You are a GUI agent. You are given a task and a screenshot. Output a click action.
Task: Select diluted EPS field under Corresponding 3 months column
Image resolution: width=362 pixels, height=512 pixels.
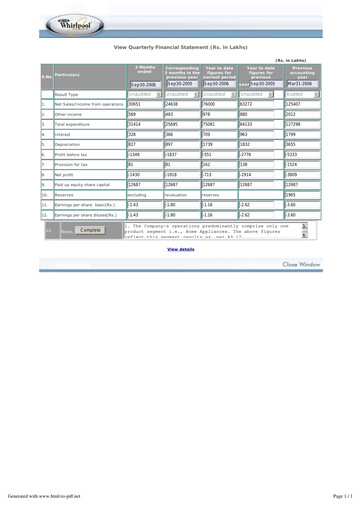(182, 215)
